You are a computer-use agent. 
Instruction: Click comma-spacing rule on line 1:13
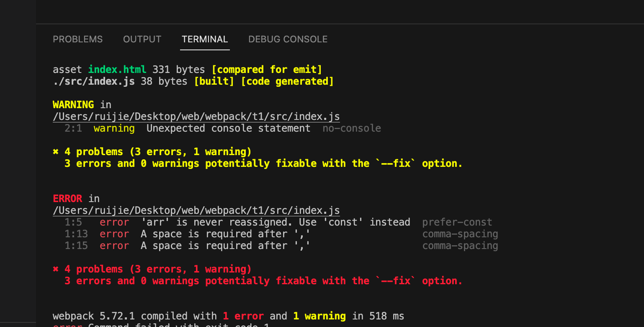pyautogui.click(x=460, y=234)
